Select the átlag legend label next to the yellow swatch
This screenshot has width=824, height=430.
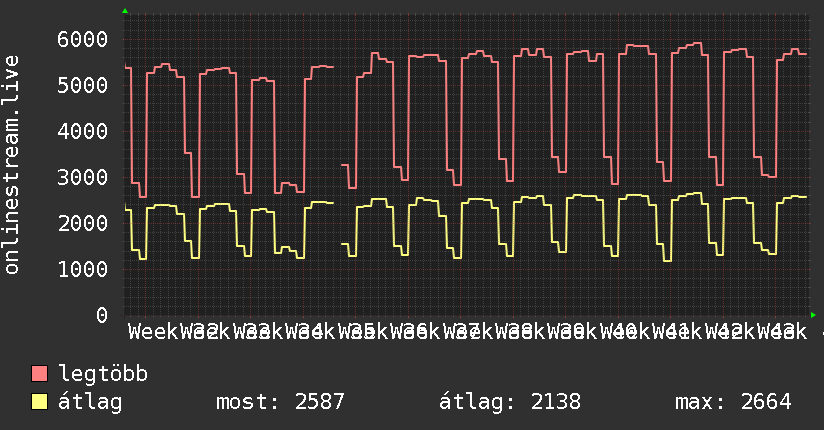[90, 402]
